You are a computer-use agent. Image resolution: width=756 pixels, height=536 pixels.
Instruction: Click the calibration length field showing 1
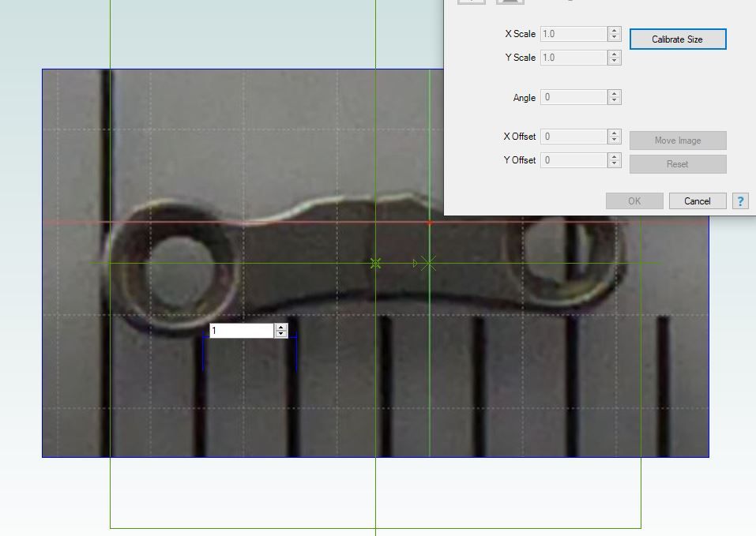pos(242,331)
